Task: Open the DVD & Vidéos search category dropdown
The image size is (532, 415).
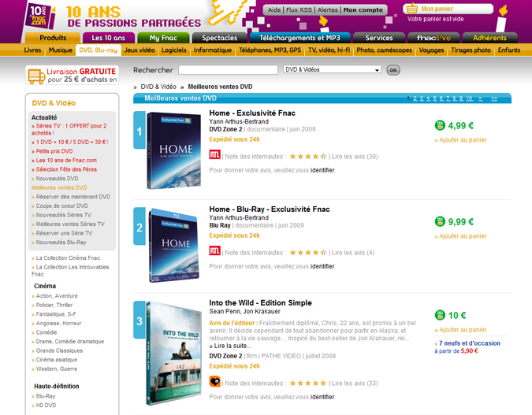Action: [x=332, y=69]
